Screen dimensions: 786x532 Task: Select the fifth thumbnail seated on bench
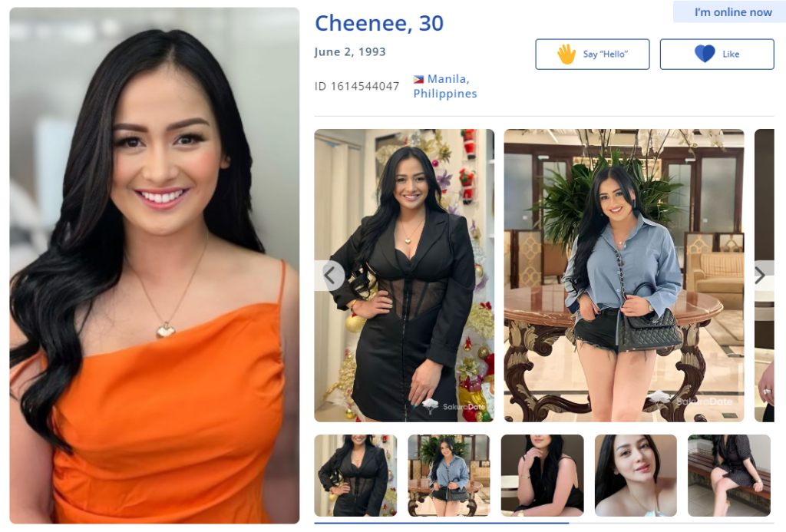click(x=729, y=475)
